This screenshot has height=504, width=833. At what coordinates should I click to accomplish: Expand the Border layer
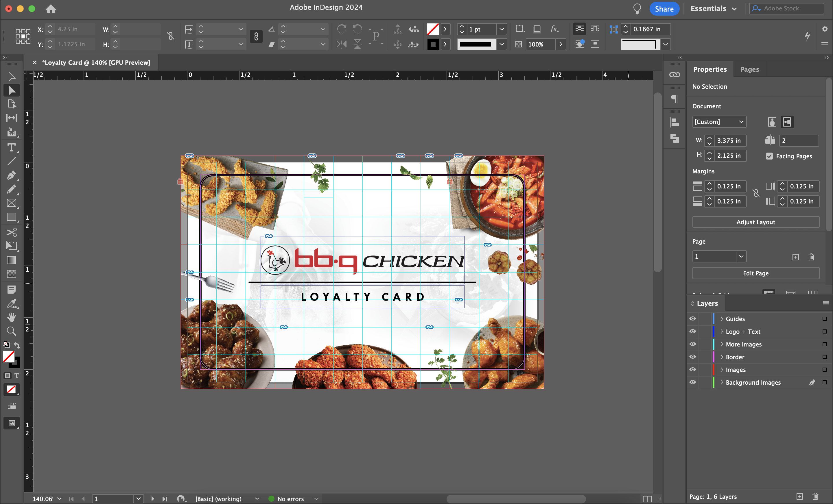coord(722,357)
